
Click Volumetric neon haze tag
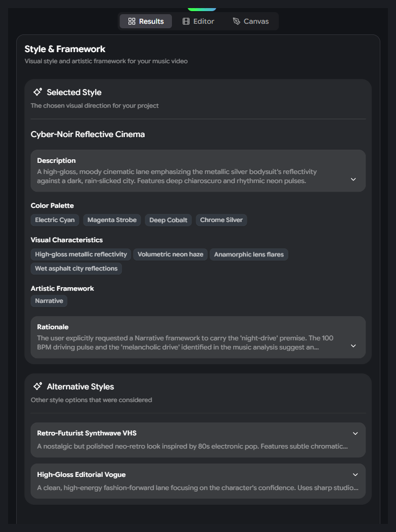pos(170,254)
